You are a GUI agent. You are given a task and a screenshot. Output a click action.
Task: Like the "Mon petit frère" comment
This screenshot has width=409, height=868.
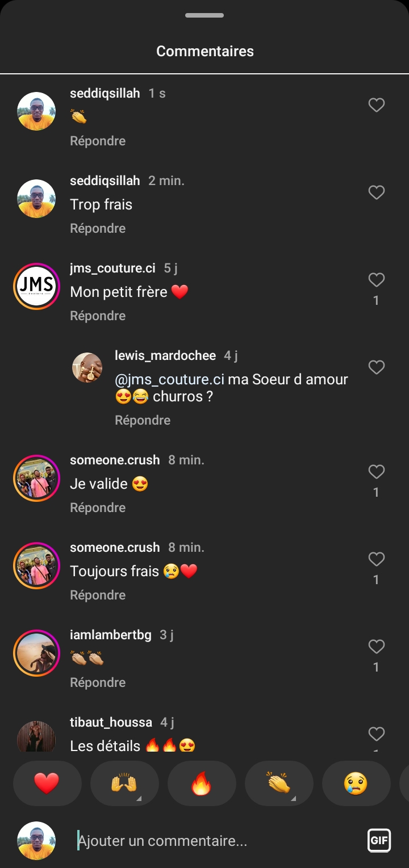click(x=377, y=280)
